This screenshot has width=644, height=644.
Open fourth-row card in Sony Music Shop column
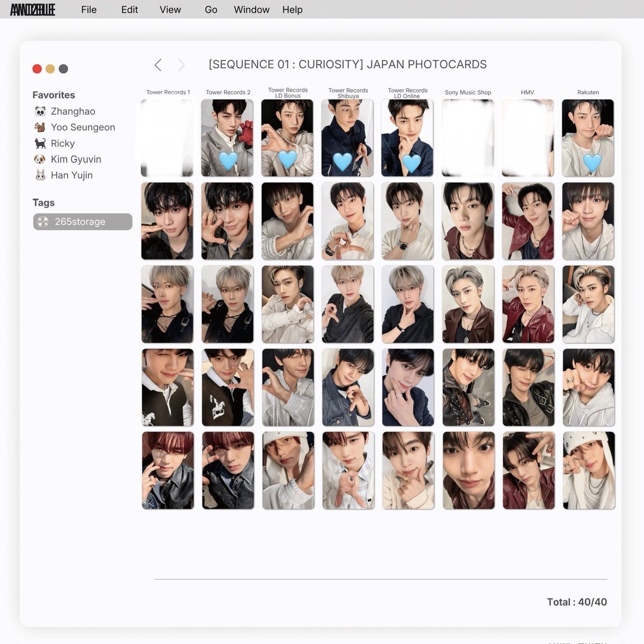click(467, 387)
